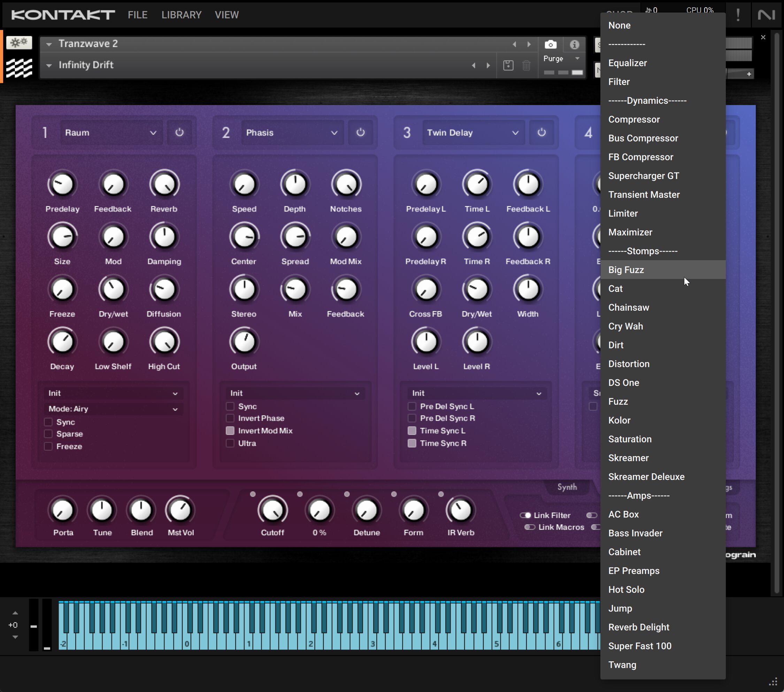This screenshot has width=784, height=692.
Task: Open the VIEW menu
Action: (x=227, y=15)
